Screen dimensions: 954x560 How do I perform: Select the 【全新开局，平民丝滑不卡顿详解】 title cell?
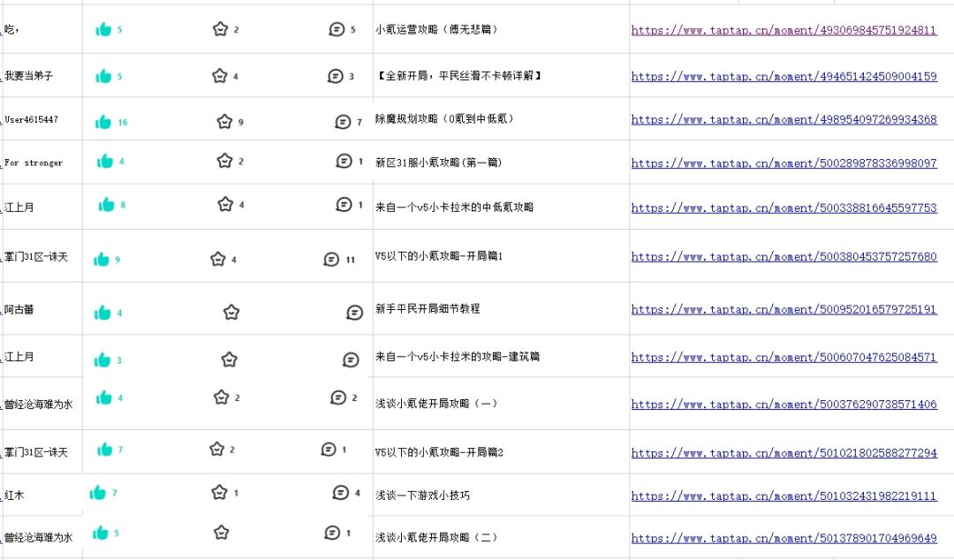[x=458, y=76]
